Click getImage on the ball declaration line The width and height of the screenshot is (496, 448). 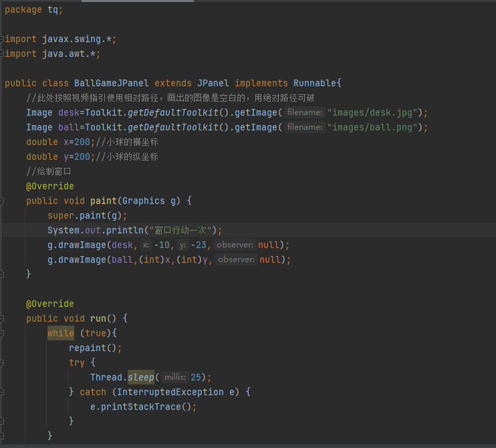pyautogui.click(x=256, y=128)
